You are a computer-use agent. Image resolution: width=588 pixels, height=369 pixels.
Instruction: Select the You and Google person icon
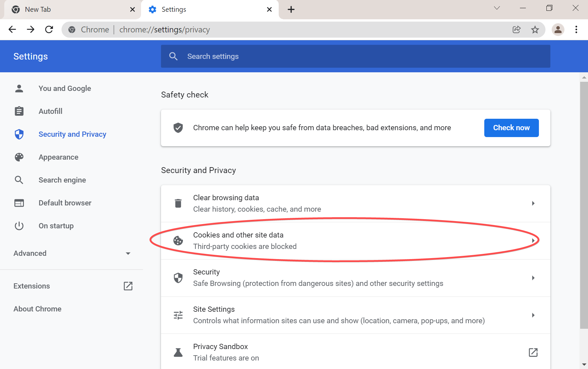pos(19,88)
